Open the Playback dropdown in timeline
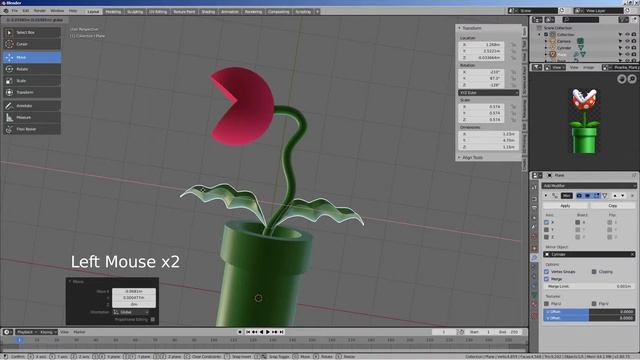The width and height of the screenshot is (640, 360). coord(27,332)
